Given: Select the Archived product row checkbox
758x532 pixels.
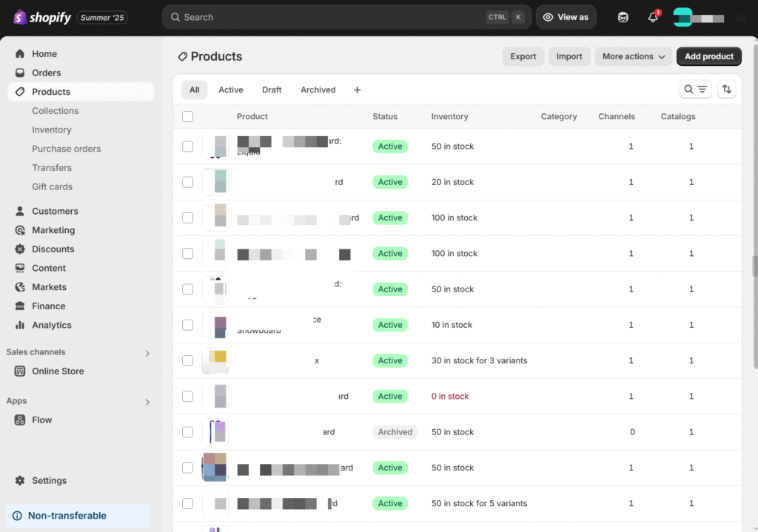Looking at the screenshot, I should tap(187, 432).
